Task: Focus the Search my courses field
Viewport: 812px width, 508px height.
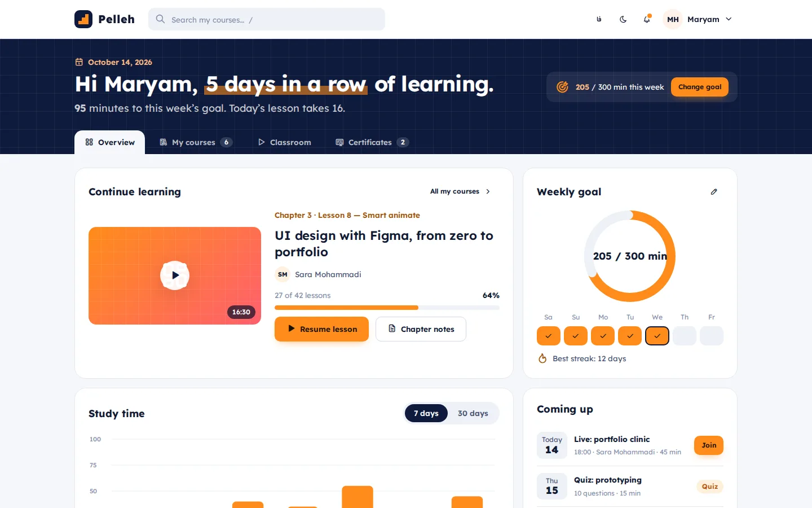Action: (x=267, y=19)
